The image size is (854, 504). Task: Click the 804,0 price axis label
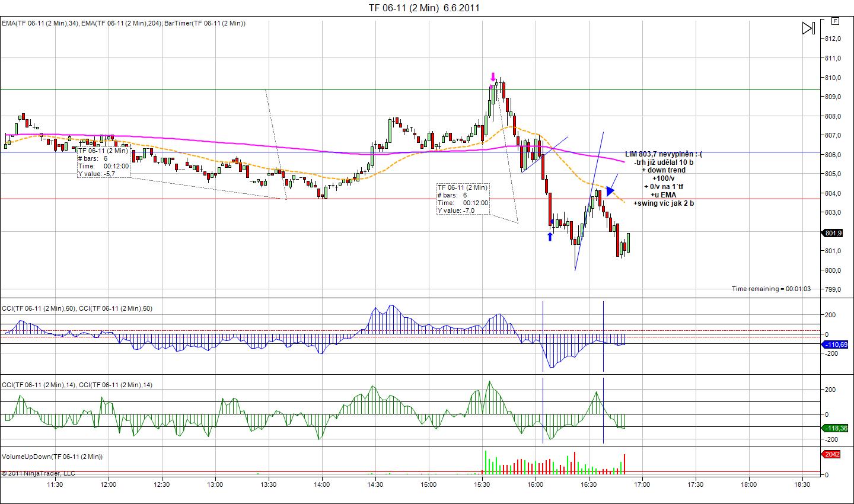point(833,193)
